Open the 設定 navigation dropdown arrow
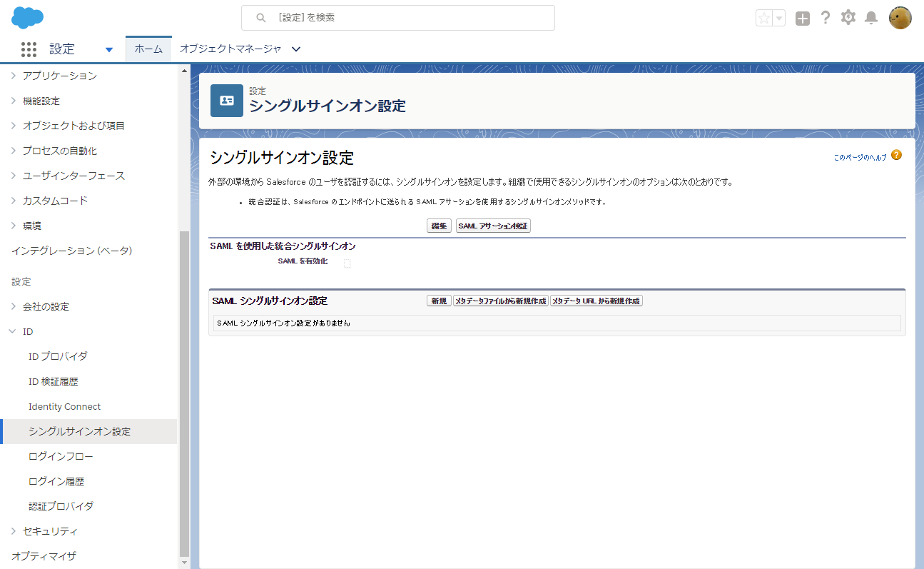924x569 pixels. point(109,50)
